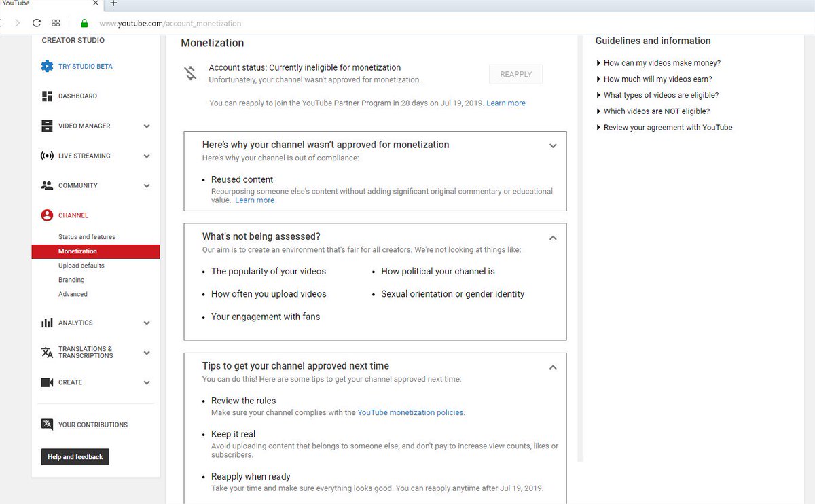Click the crossed-out dollar monetization icon
Screen dimensions: 815x504
click(191, 73)
